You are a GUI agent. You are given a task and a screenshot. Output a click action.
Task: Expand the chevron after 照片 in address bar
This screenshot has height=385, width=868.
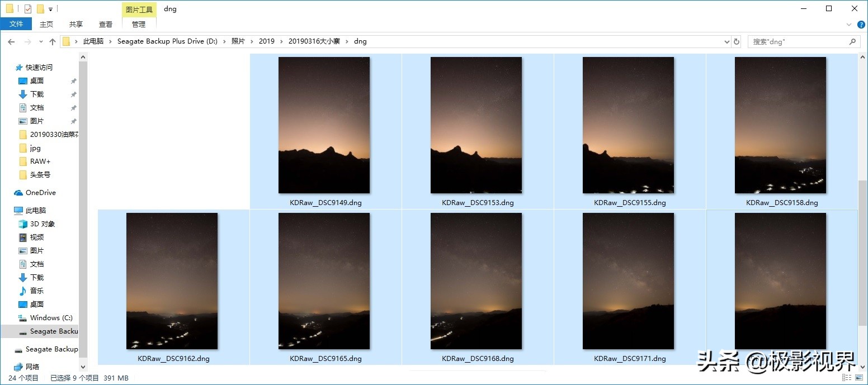(252, 41)
